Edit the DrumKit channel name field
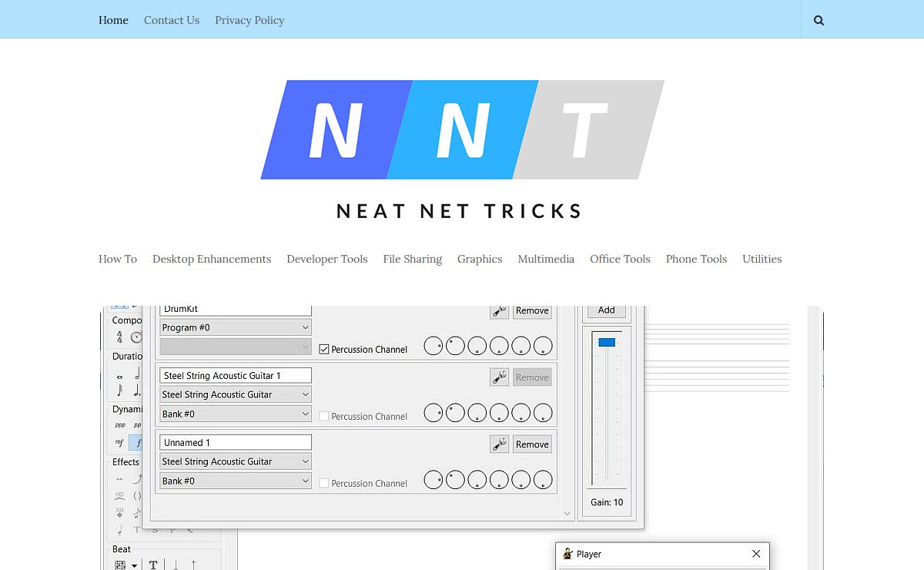The width and height of the screenshot is (924, 570). 236,310
